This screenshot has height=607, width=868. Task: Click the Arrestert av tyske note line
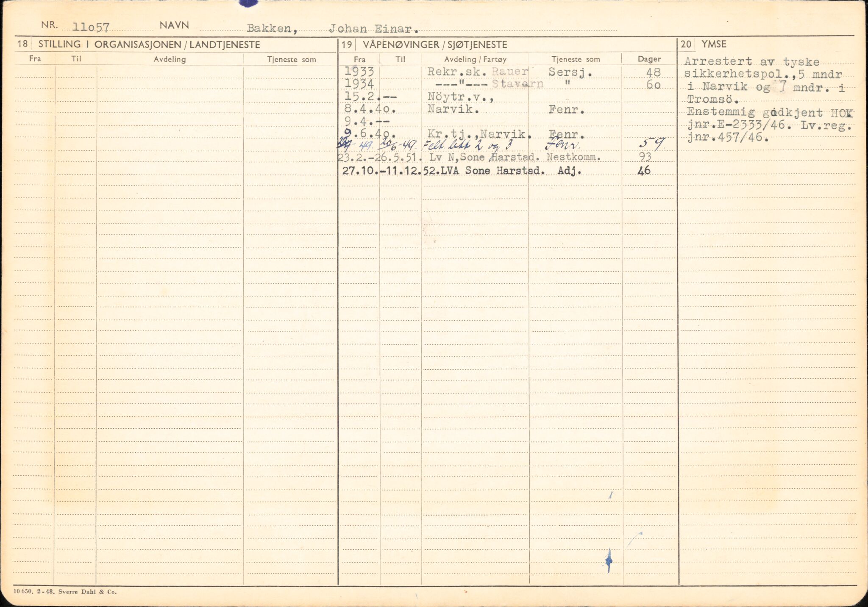(x=751, y=62)
